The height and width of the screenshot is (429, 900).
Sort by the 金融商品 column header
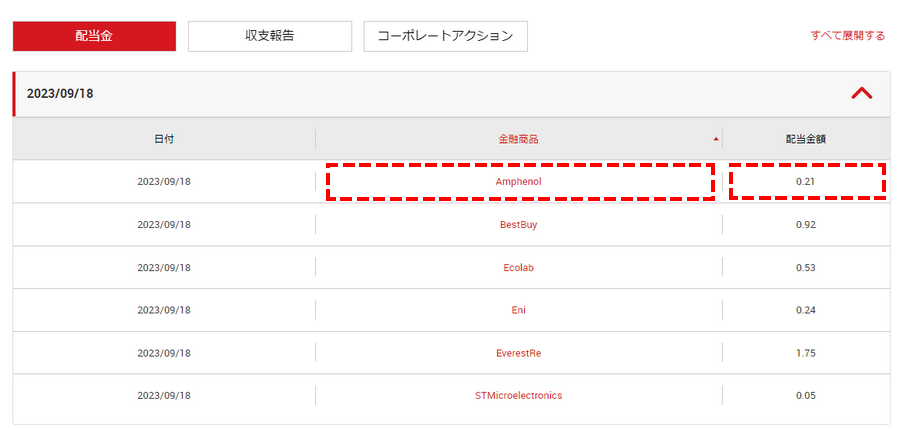coord(519,139)
